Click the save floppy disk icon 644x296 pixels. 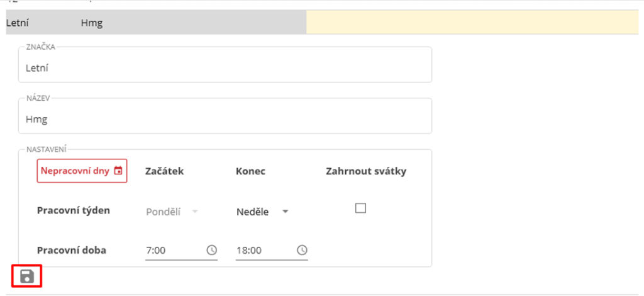pos(27,276)
